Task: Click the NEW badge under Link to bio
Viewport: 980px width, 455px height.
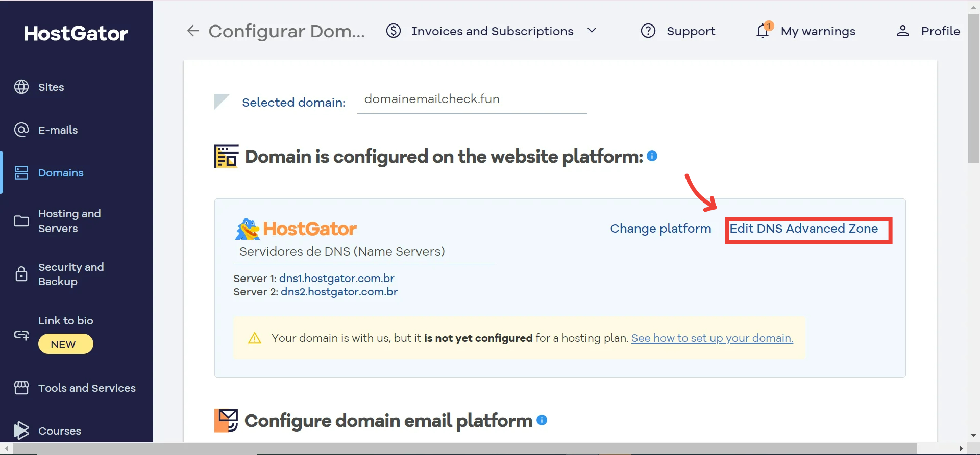Action: [65, 344]
